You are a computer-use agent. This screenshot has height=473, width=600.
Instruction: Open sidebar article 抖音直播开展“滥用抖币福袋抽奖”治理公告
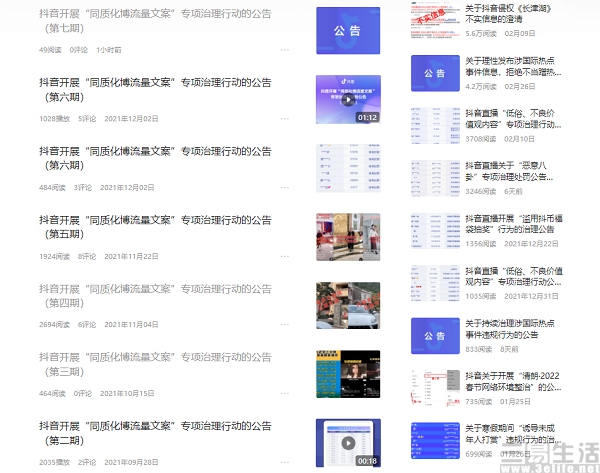(514, 224)
